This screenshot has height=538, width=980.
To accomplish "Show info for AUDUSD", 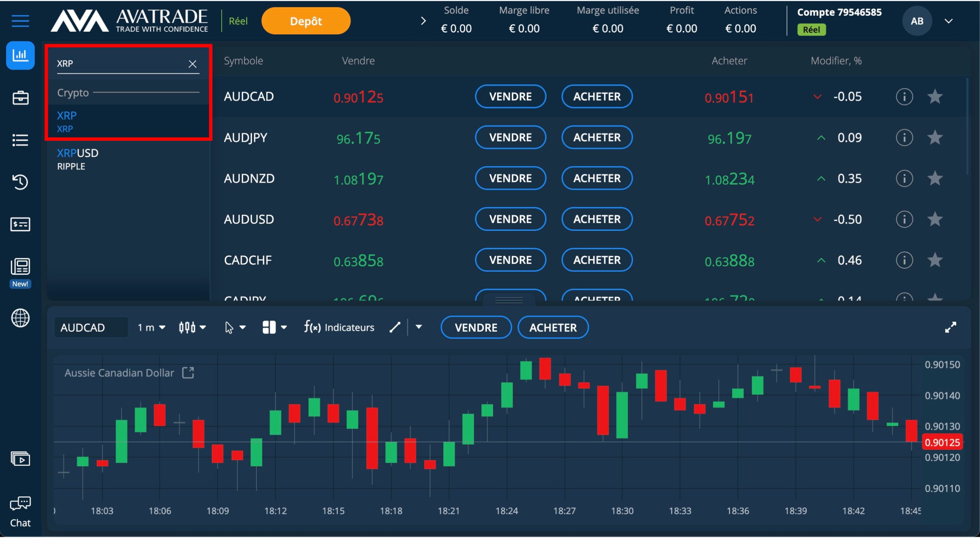I will [x=904, y=219].
